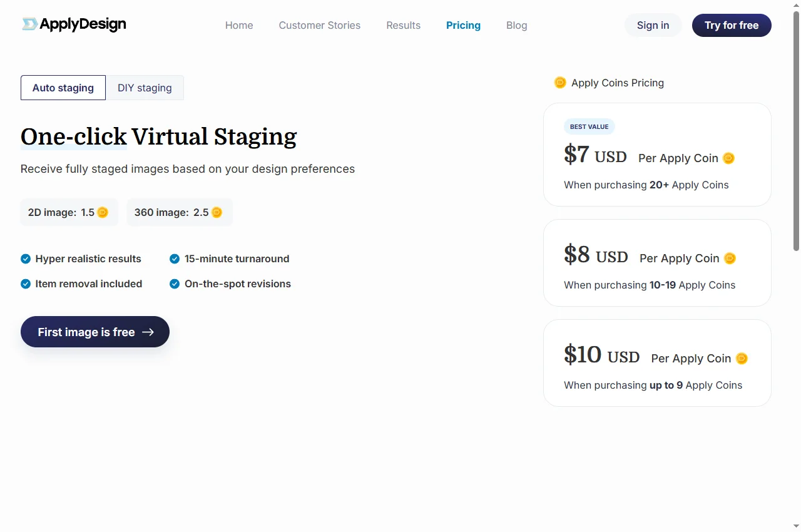
Task: Open the Pricing nav link
Action: tap(463, 25)
